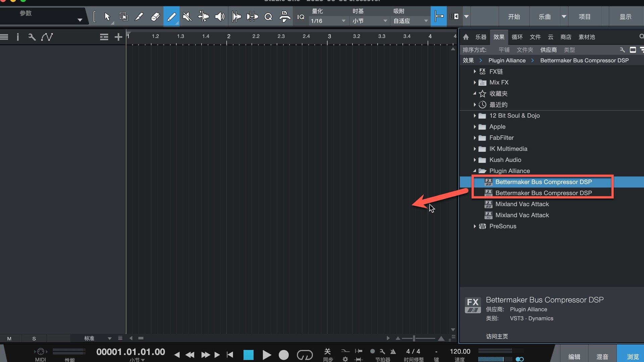Screen dimensions: 644x362
Task: Open the 混音 mixer view
Action: (x=602, y=357)
